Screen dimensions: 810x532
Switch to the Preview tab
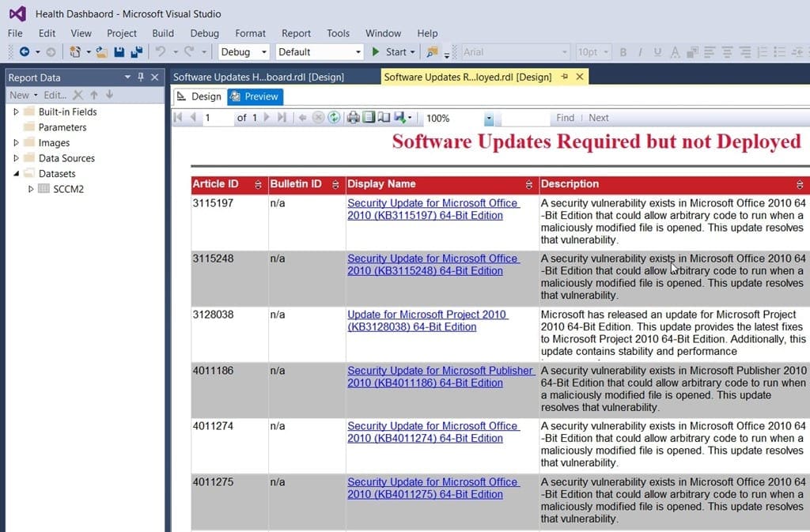(255, 96)
